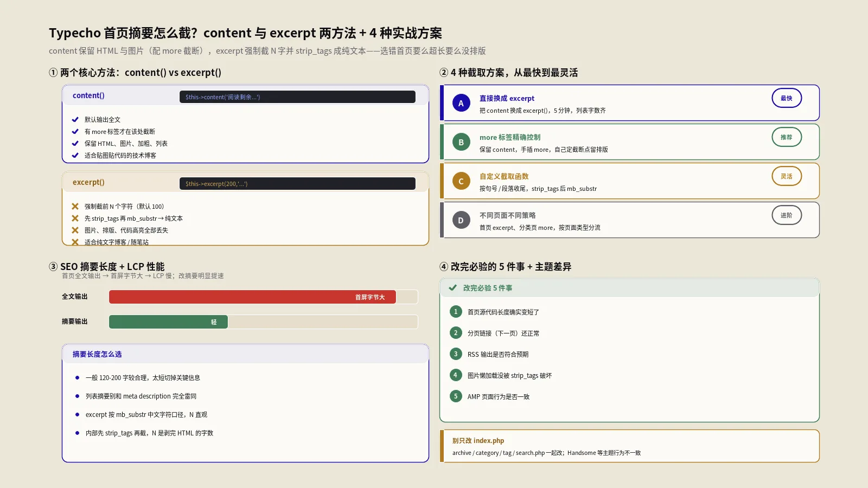Click the ③ SEO 摘要长度 + LCP 性能 heading
Screen dimensions: 868x488
point(106,266)
